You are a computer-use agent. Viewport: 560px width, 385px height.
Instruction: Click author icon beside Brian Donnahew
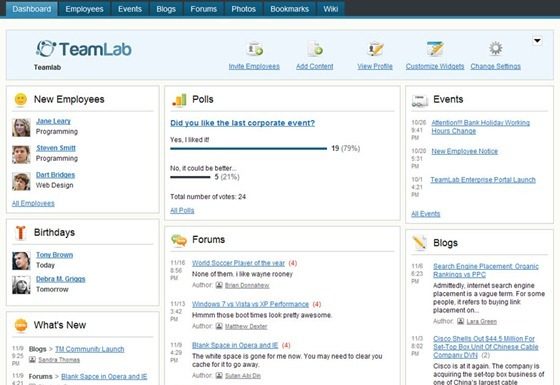point(219,285)
